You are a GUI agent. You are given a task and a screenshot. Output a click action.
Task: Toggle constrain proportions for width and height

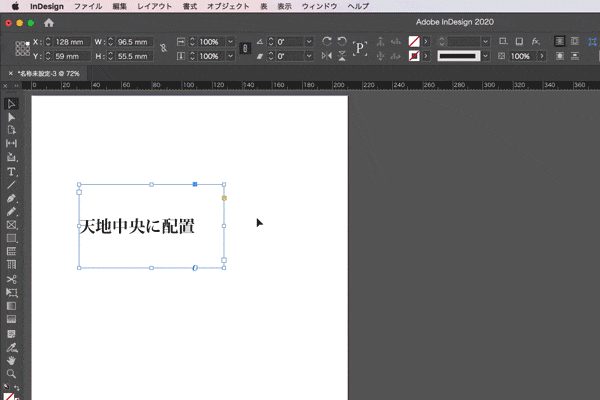tap(163, 48)
